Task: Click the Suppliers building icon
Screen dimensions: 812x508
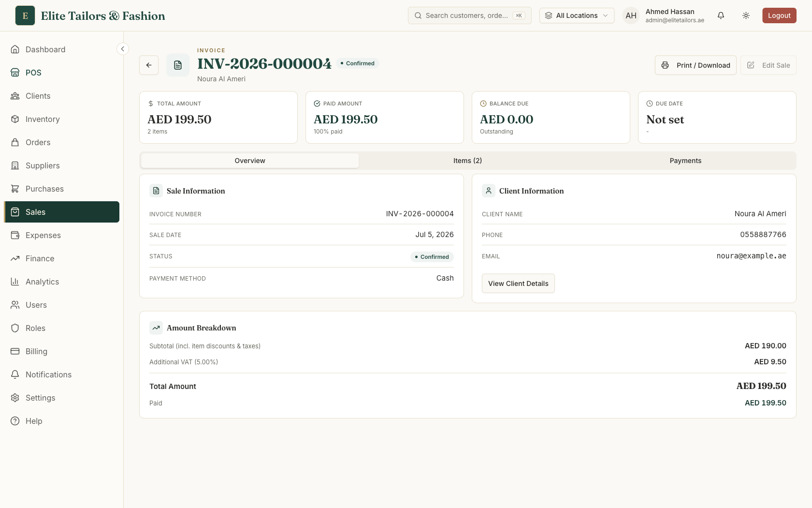Action: pos(15,165)
